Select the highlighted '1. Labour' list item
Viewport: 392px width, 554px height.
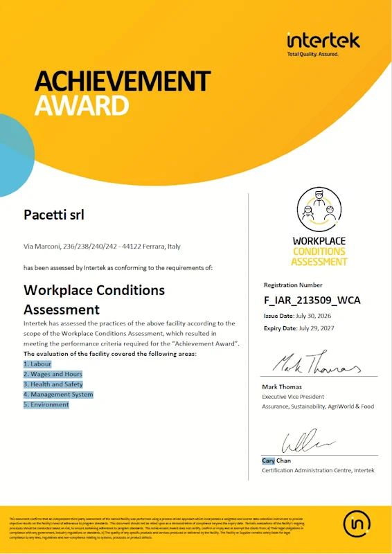(37, 364)
